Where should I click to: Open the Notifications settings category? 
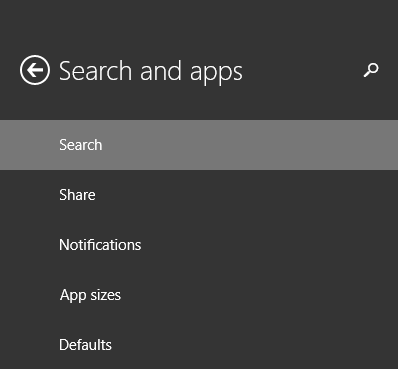point(199,245)
